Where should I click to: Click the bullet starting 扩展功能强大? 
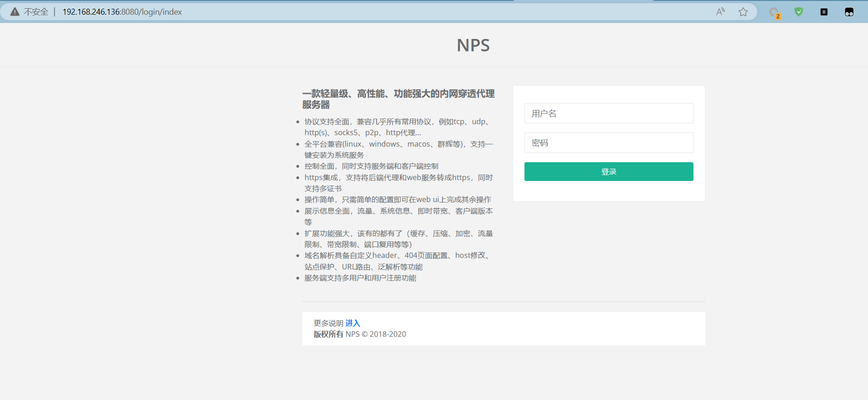pos(399,239)
